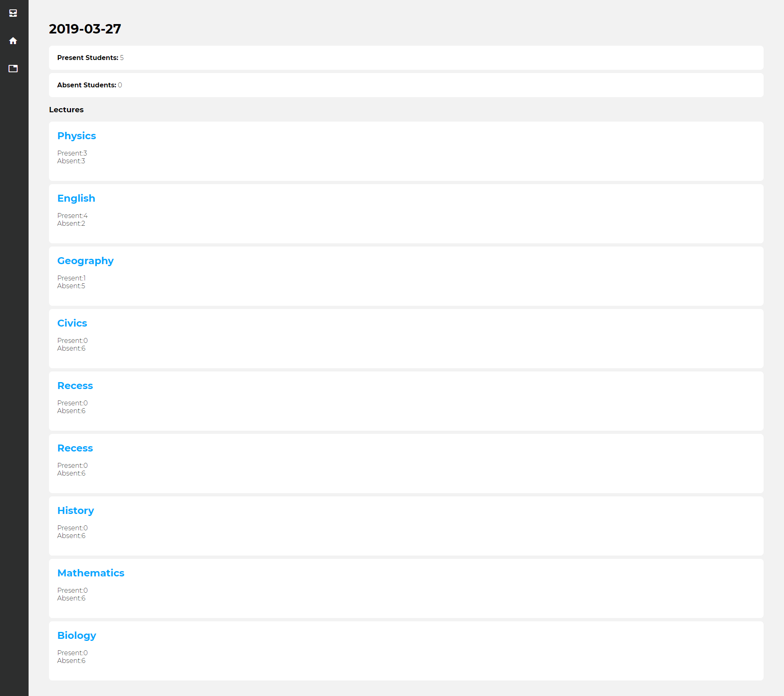The height and width of the screenshot is (696, 784).
Task: Open the History lecture link
Action: pyautogui.click(x=76, y=511)
